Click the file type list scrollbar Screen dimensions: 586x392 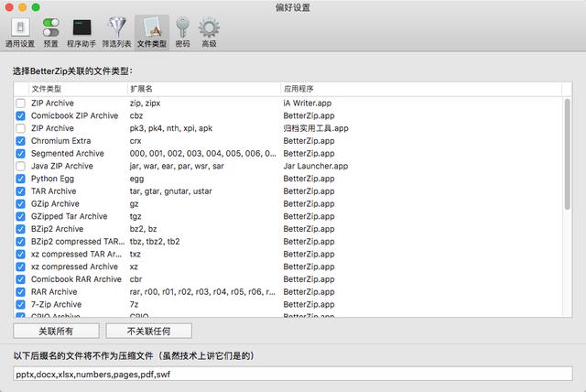tap(568, 154)
